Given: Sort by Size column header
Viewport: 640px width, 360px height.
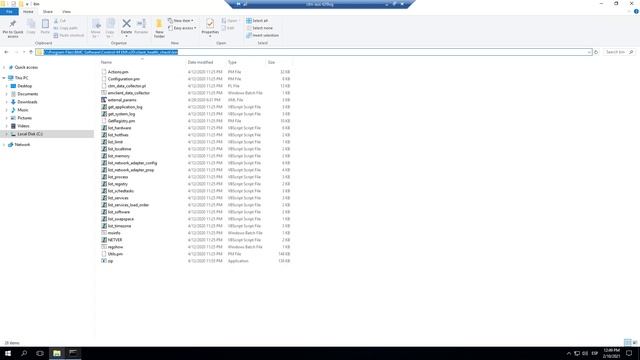Looking at the screenshot, I should tap(271, 62).
